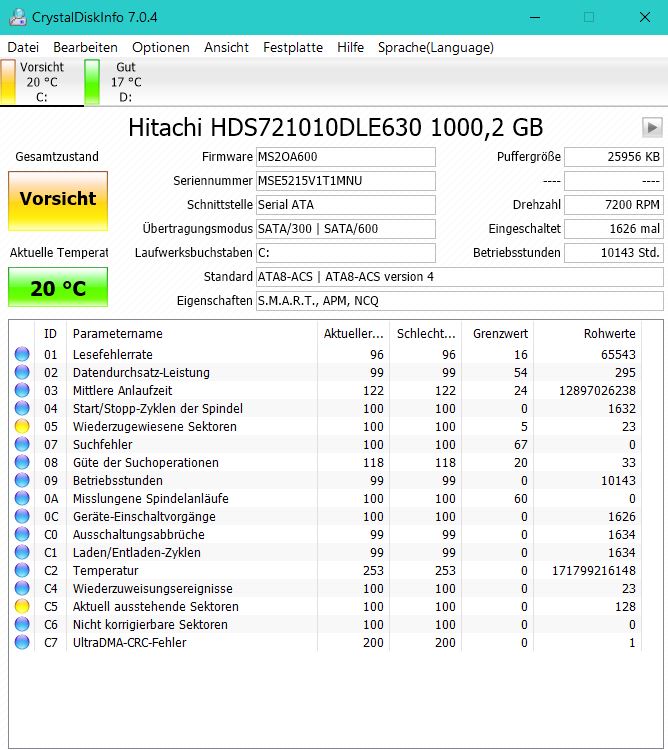This screenshot has height=750, width=668.
Task: Click the CrystalDiskInfo app icon in title bar
Action: (x=18, y=17)
